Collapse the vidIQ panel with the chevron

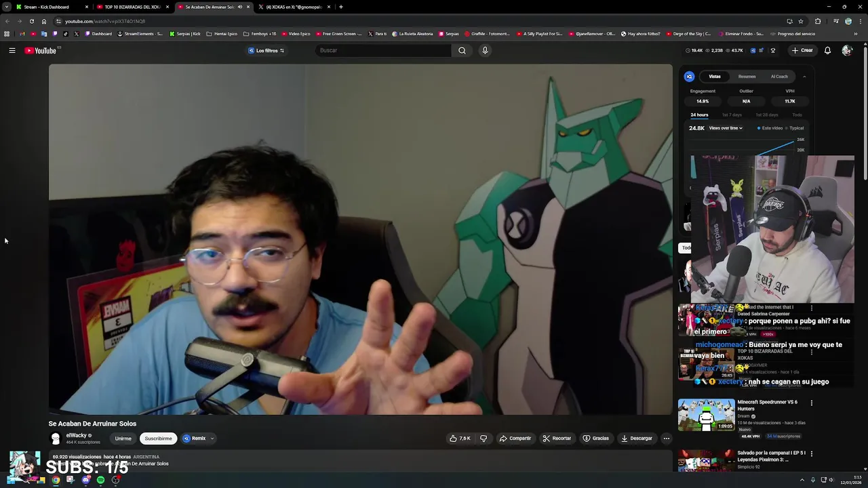[804, 77]
